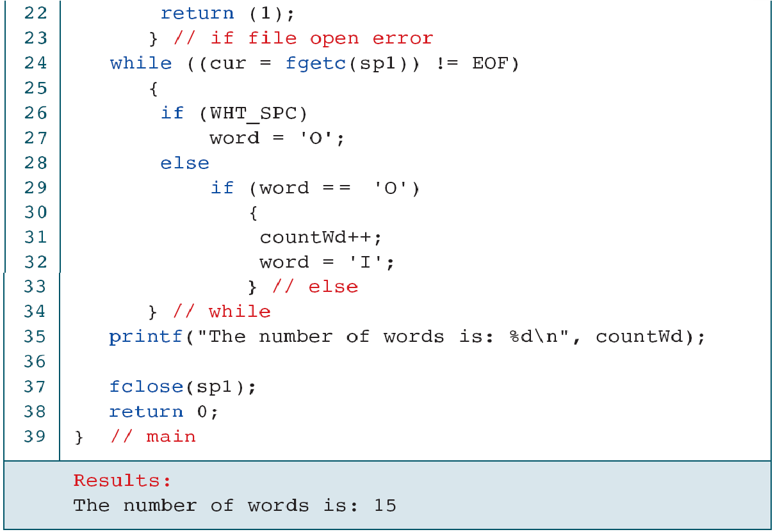Click line number 29
The height and width of the screenshot is (532, 775).
[36, 188]
